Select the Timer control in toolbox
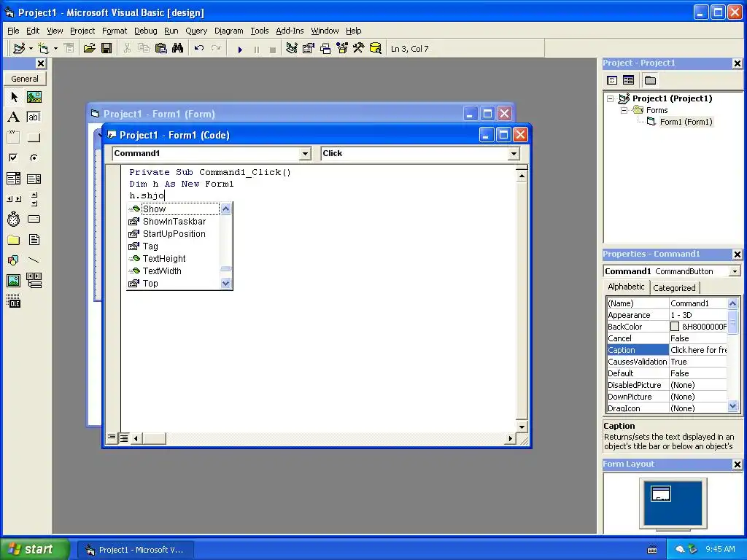Screen dimensions: 747x560 pyautogui.click(x=14, y=219)
